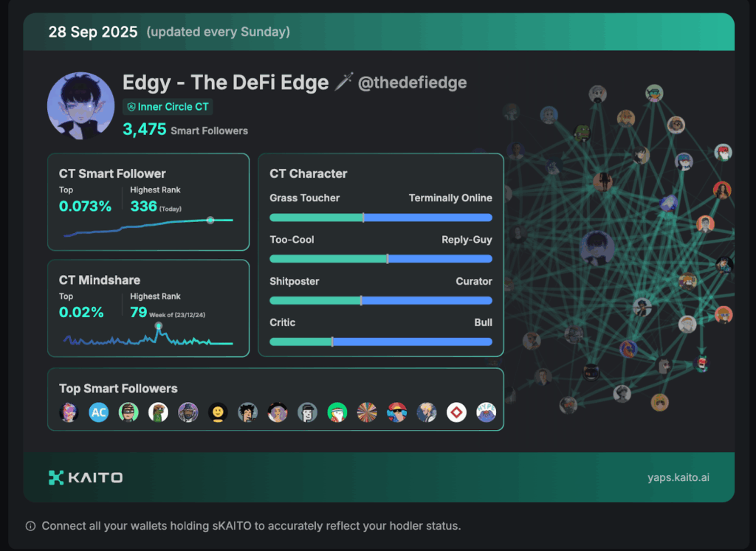Click the Critic–Bull character bar
The width and height of the screenshot is (756, 551).
(x=381, y=342)
